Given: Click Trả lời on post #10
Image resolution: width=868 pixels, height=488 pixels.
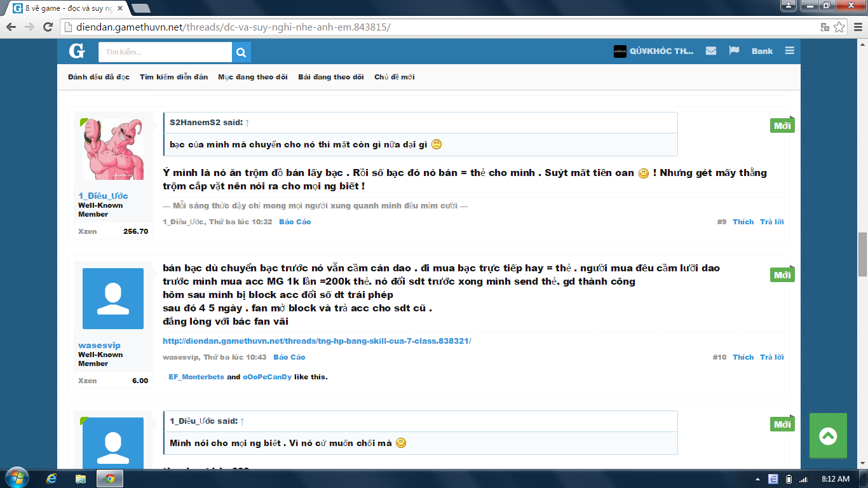Looking at the screenshot, I should [x=772, y=357].
